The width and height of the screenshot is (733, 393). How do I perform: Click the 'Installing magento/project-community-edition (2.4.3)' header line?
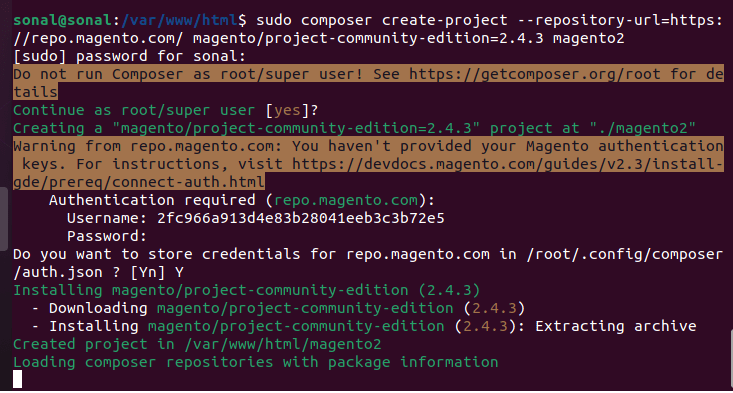(246, 291)
